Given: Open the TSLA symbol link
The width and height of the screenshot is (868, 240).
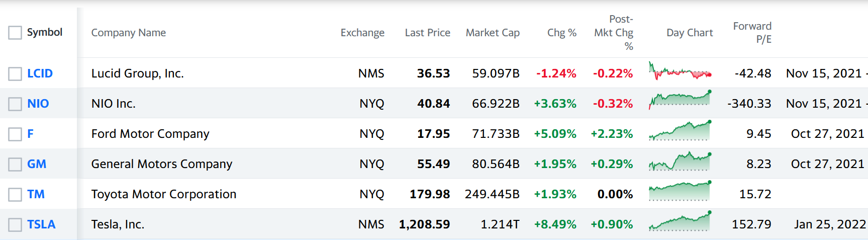Looking at the screenshot, I should 41,224.
